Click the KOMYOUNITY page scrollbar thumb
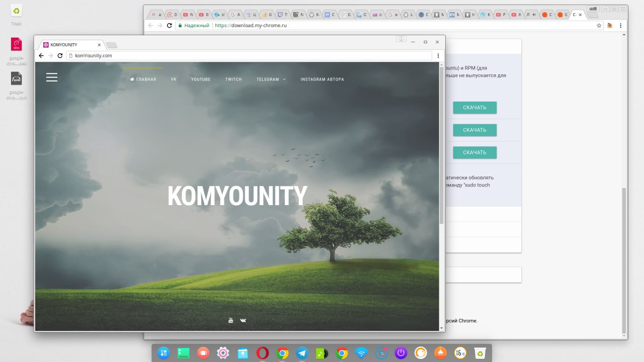The image size is (644, 362). pos(442,146)
